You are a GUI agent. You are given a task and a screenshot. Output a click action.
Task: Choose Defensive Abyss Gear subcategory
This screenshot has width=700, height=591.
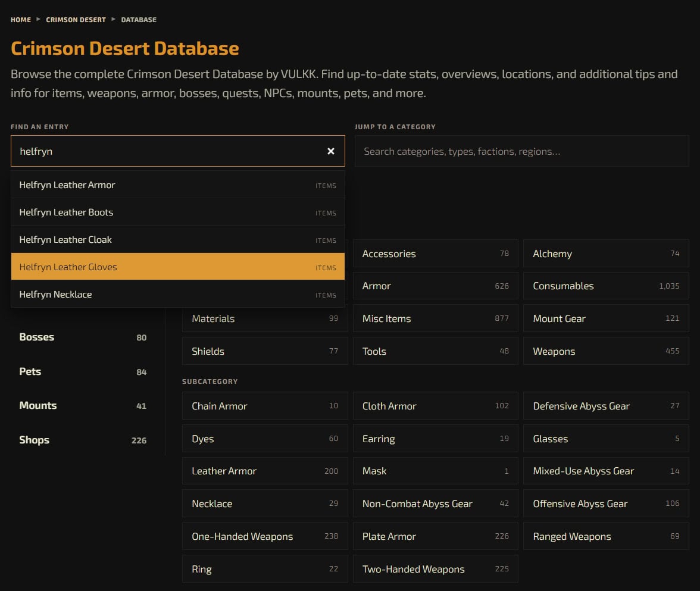[606, 406]
